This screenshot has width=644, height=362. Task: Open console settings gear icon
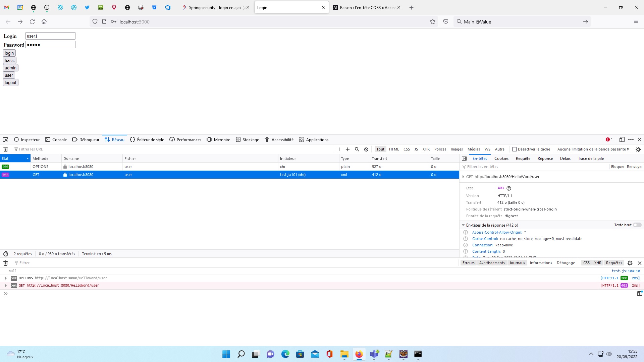tap(630, 263)
